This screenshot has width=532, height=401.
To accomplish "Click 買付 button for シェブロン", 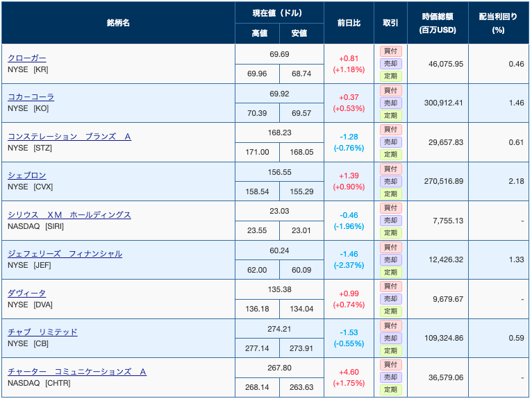I will 391,169.
